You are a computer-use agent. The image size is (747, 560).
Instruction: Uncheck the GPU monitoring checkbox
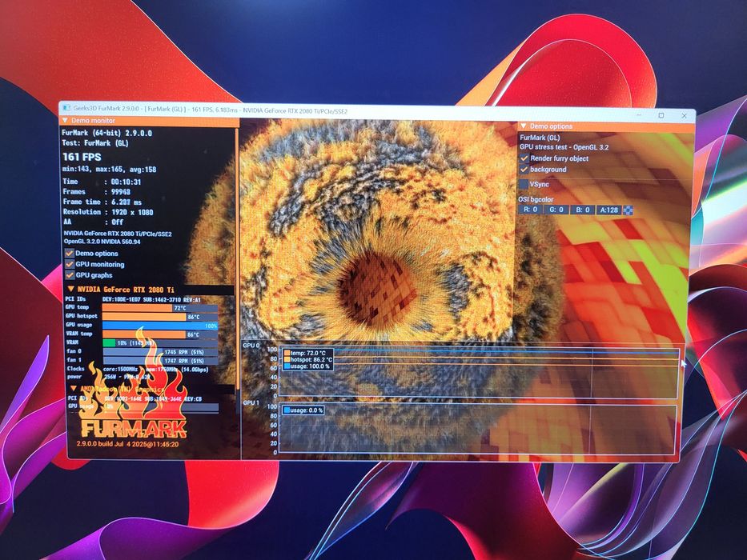click(x=70, y=264)
